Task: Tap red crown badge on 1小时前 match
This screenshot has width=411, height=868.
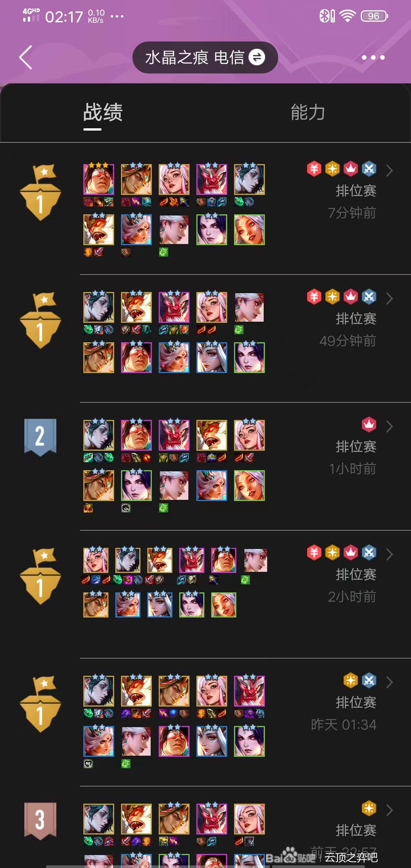Action: click(369, 424)
